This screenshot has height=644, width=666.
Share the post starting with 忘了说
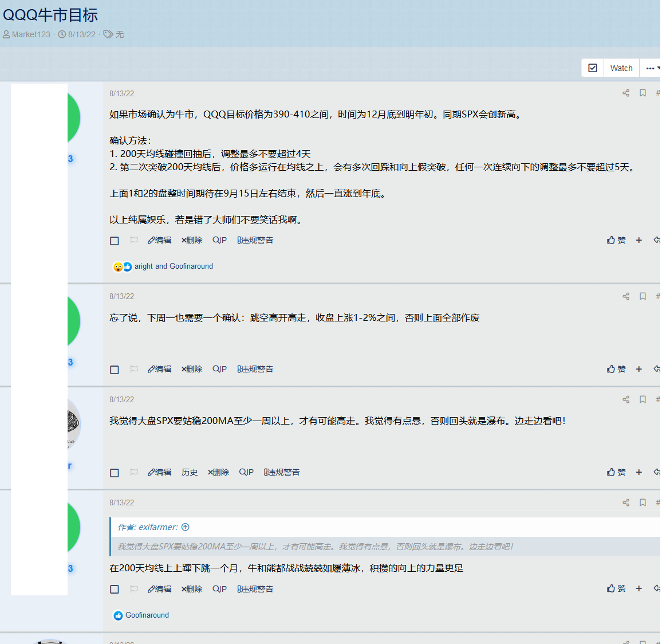point(626,296)
